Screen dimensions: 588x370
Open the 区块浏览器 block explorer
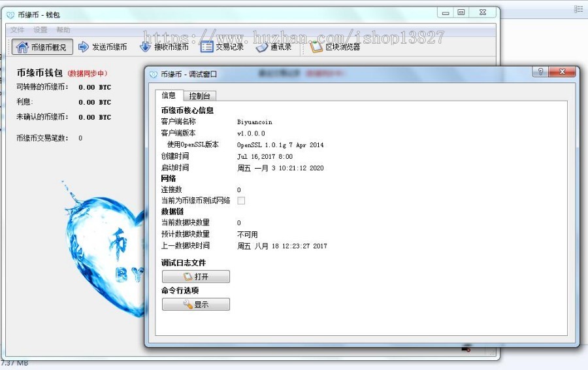point(335,47)
